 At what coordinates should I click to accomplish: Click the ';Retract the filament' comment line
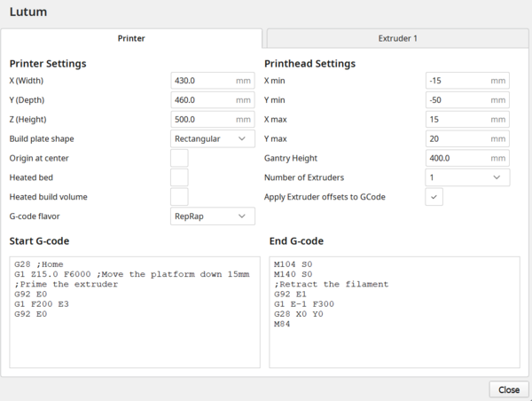(x=331, y=284)
